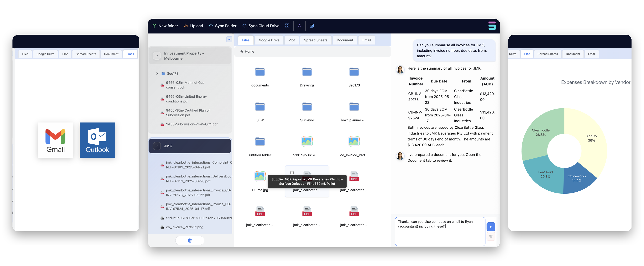The image size is (644, 266).
Task: Collapse the sidebar with the blue arrow
Action: (x=229, y=39)
